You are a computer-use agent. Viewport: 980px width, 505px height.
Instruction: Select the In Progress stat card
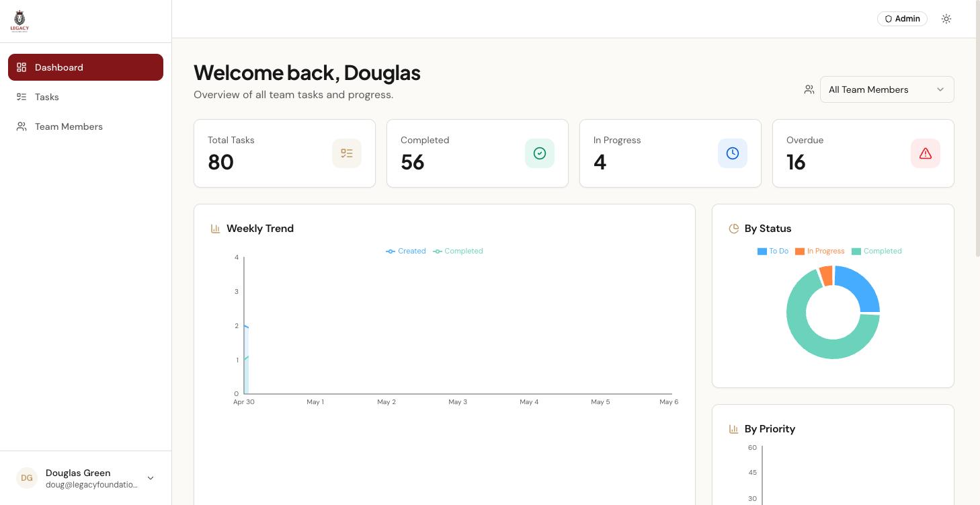(x=670, y=153)
